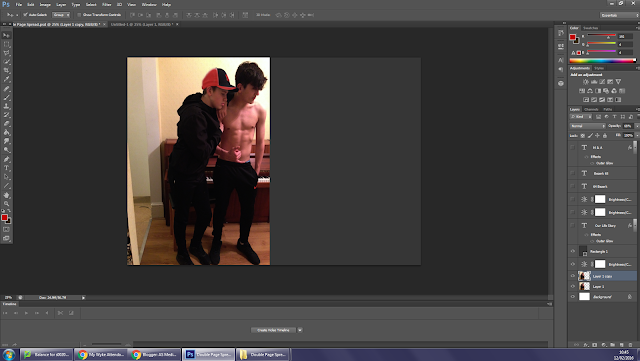This screenshot has width=640, height=361.
Task: Open the Essentials workspace dropdown
Action: click(620, 15)
